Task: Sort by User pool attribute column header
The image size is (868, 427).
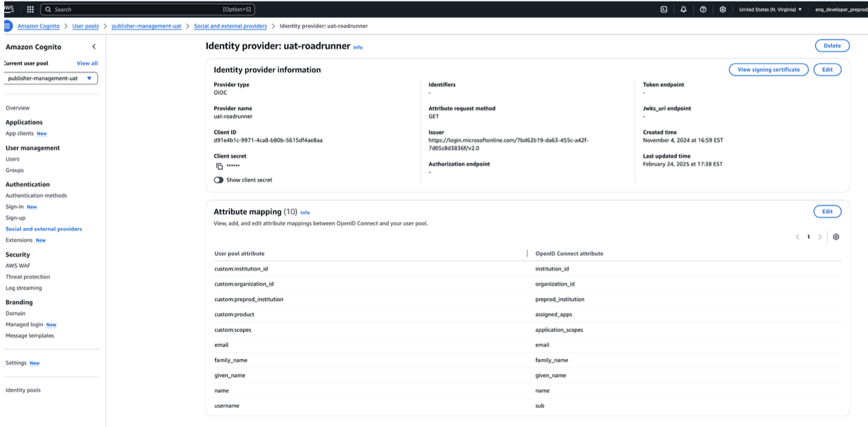Action: (x=239, y=253)
